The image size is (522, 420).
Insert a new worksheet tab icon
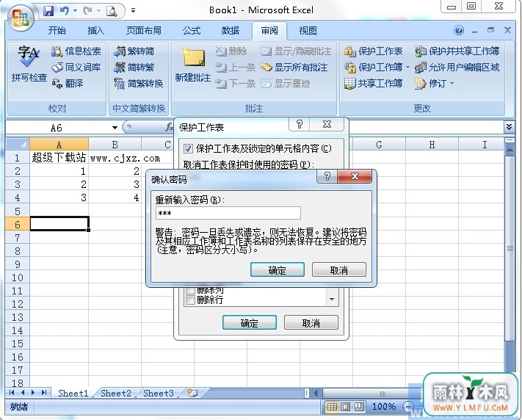coord(192,393)
